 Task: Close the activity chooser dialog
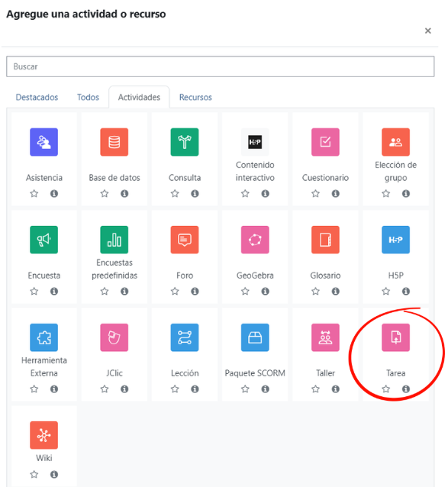coord(427,31)
